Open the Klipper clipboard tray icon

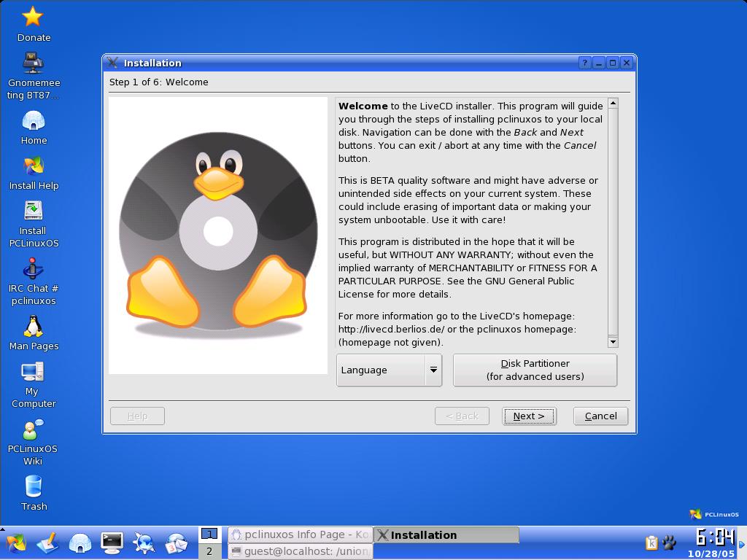pyautogui.click(x=651, y=542)
